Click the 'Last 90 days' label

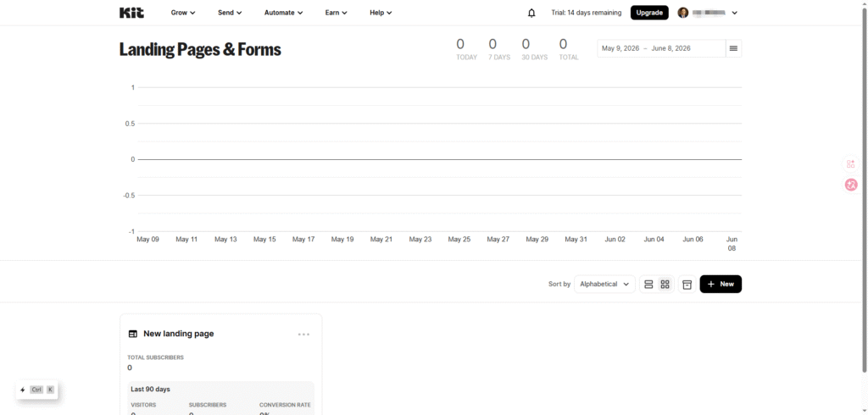[x=151, y=389]
